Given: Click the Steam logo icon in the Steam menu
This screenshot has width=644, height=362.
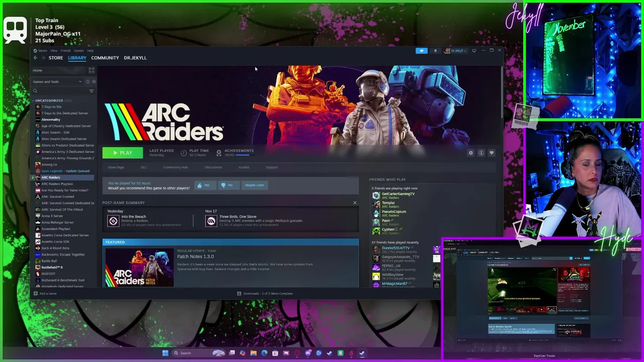Looking at the screenshot, I should (35, 51).
